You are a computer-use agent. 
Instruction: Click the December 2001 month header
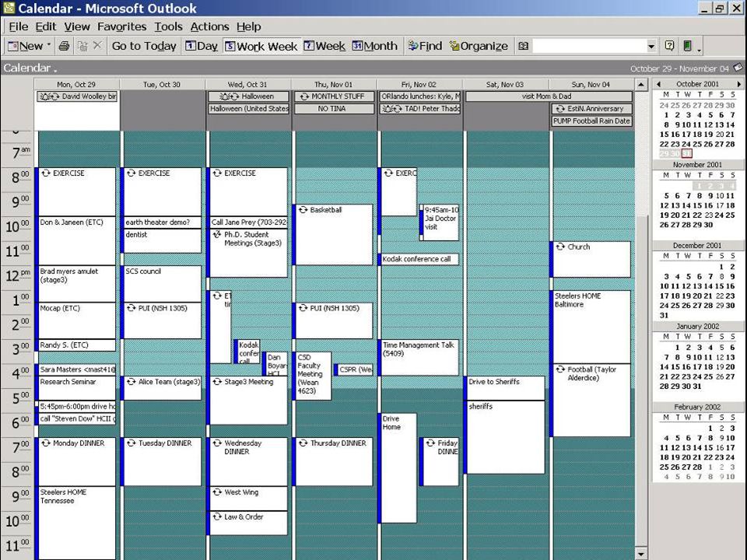[x=697, y=245]
